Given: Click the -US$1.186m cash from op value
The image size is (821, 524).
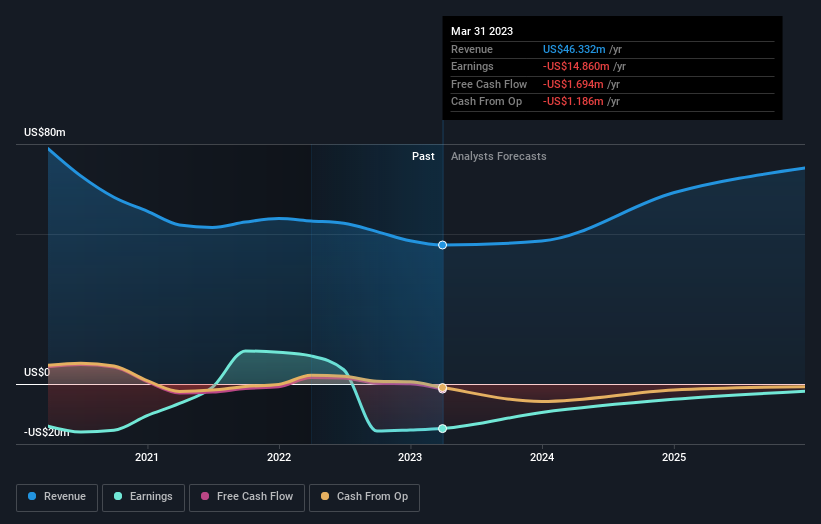Looking at the screenshot, I should pyautogui.click(x=573, y=102).
